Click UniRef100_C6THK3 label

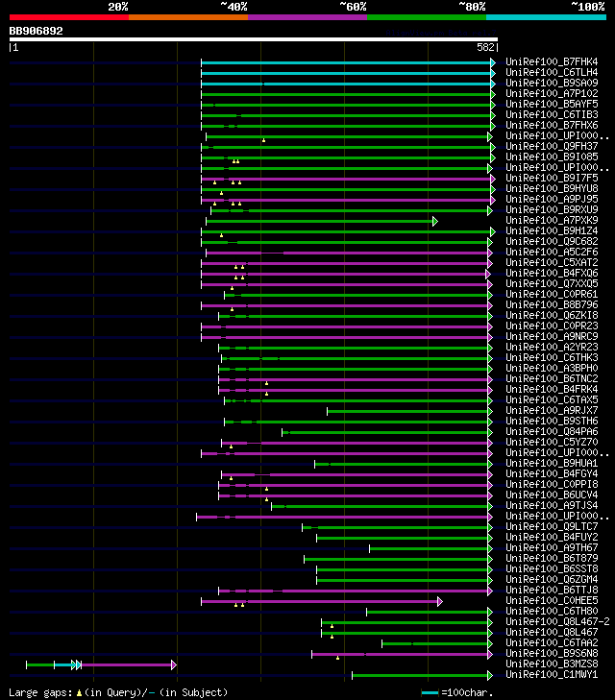tap(552, 357)
